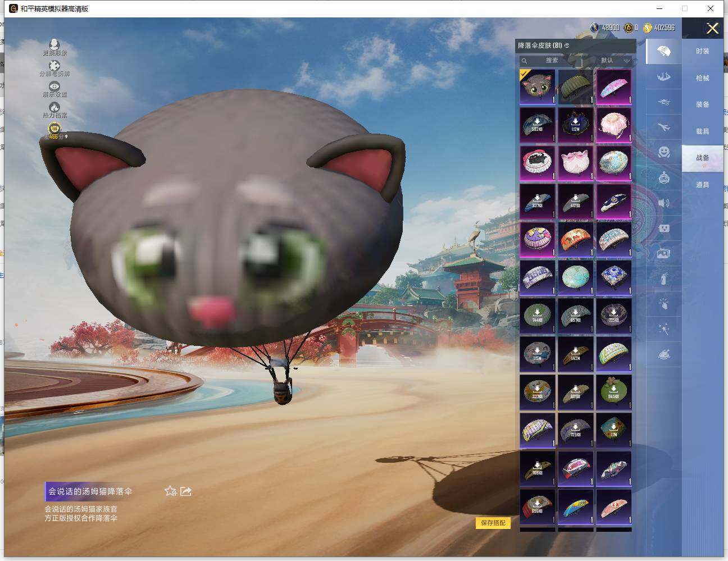
Task: Click the share icon beside parachute name
Action: coord(186,491)
